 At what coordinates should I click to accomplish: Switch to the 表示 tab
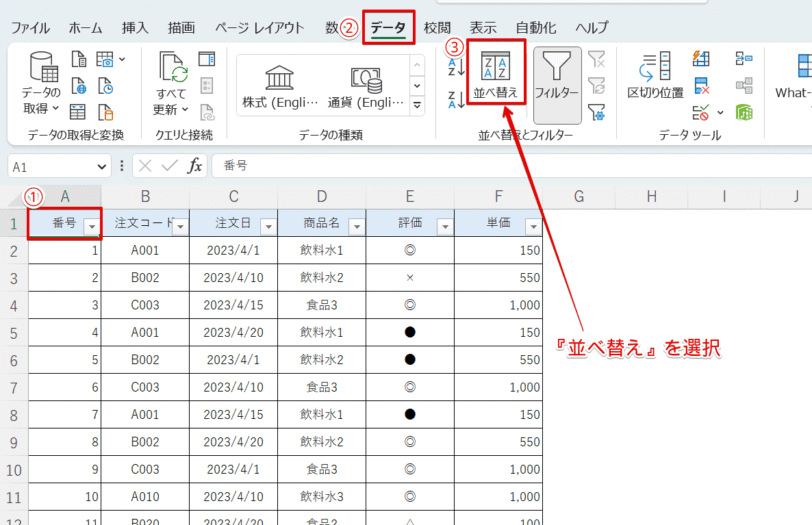483,28
